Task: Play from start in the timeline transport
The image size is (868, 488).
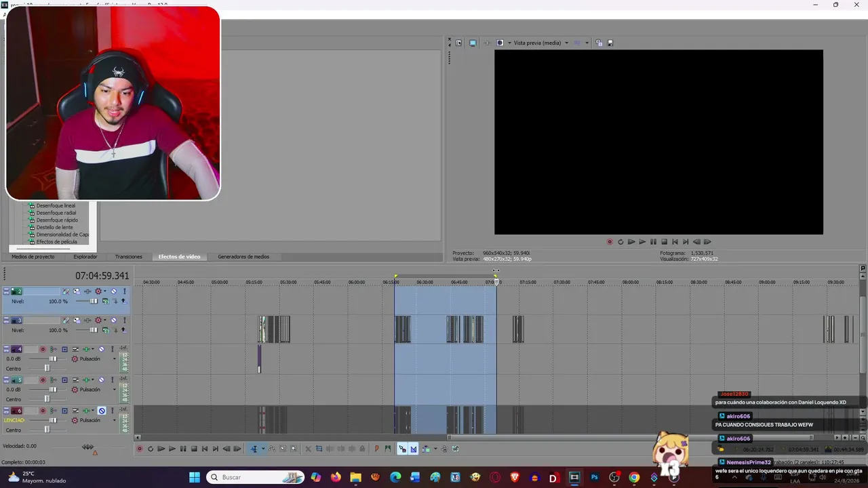Action: coord(161,449)
